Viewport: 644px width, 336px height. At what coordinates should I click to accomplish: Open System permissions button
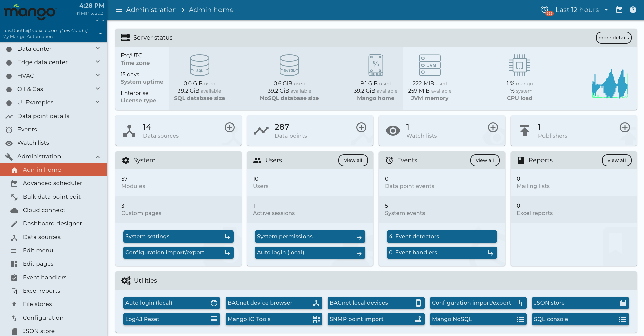click(x=310, y=237)
